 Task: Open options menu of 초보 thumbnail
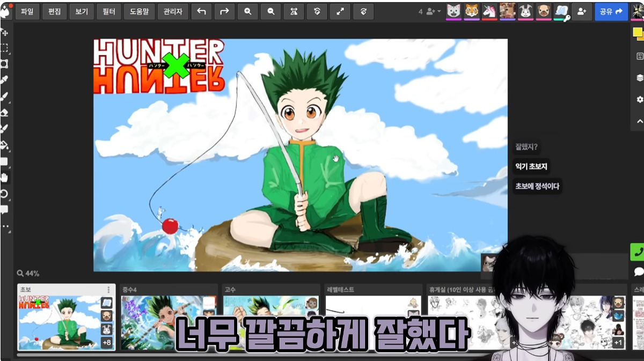pyautogui.click(x=109, y=290)
